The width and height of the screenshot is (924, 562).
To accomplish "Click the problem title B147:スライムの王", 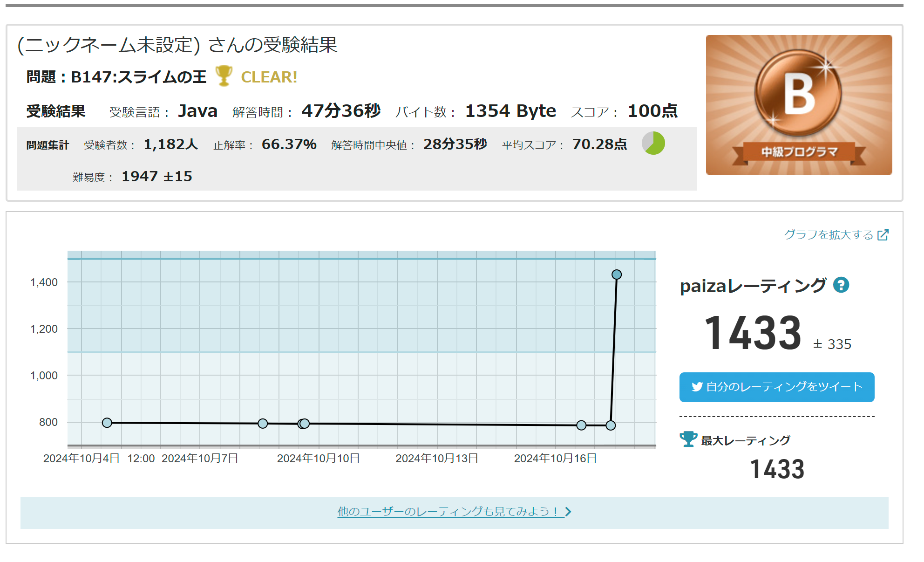I will pos(139,77).
